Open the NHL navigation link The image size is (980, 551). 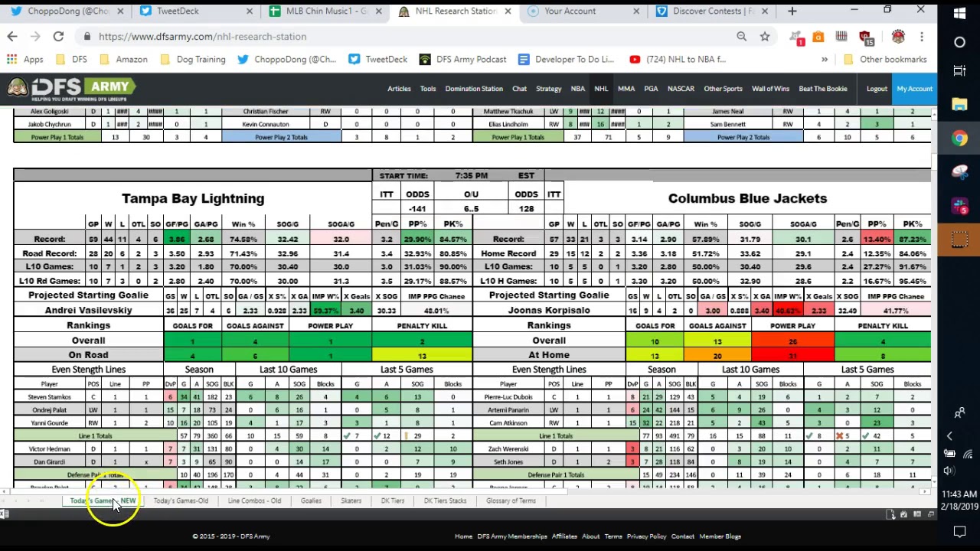pyautogui.click(x=601, y=89)
